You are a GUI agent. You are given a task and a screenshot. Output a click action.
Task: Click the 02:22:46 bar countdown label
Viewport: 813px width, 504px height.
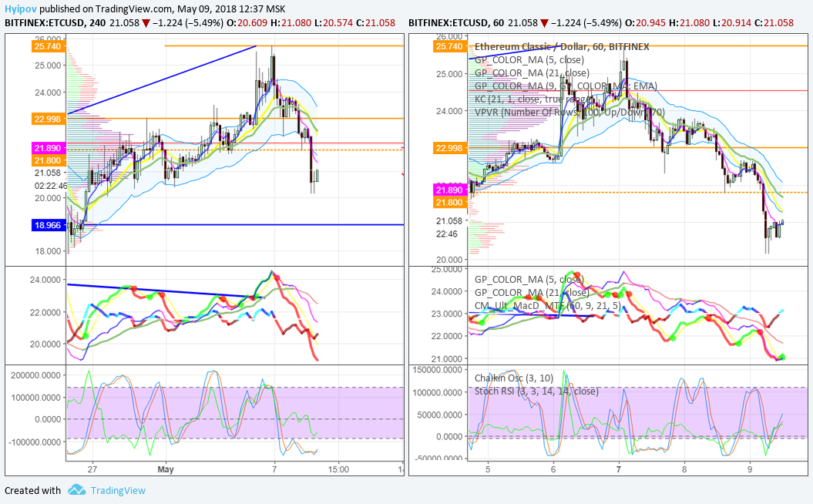pos(51,186)
